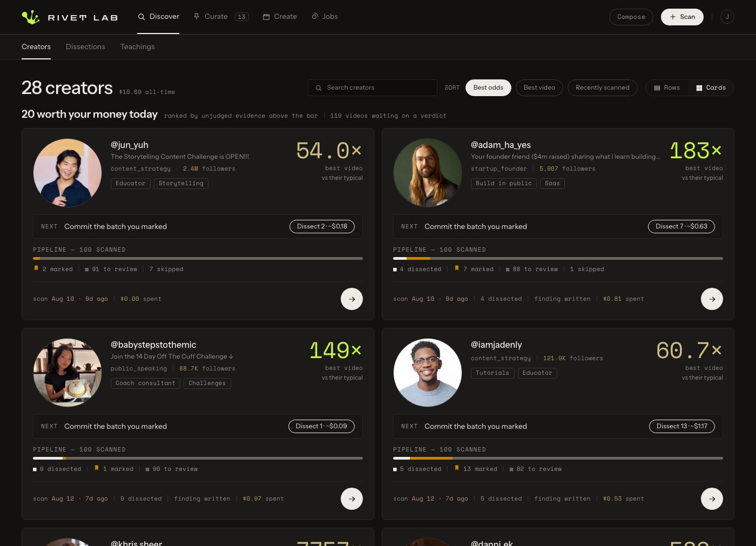The image size is (756, 546).
Task: Click the Tutorials tag
Action: pyautogui.click(x=492, y=373)
